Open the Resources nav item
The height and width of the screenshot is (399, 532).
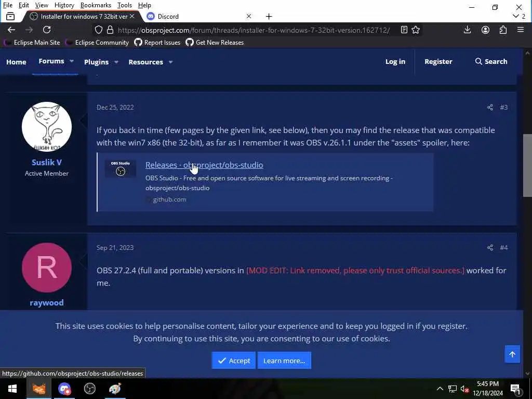[145, 62]
